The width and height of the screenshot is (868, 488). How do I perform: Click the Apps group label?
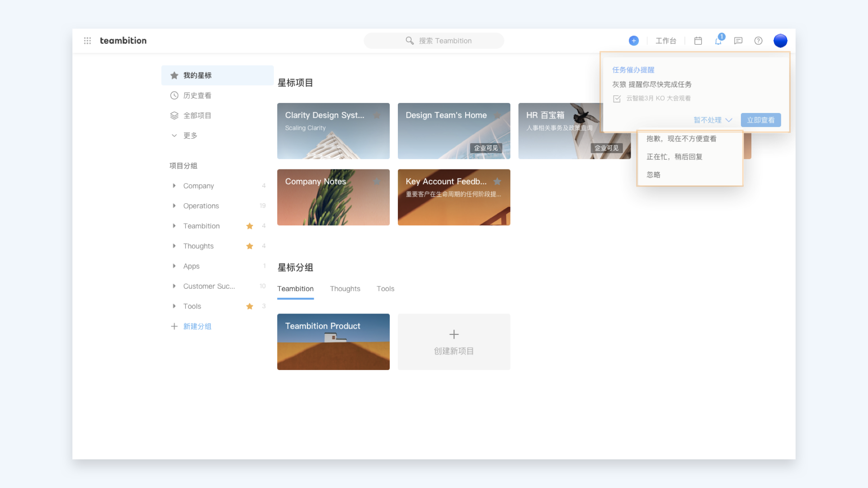coord(191,266)
